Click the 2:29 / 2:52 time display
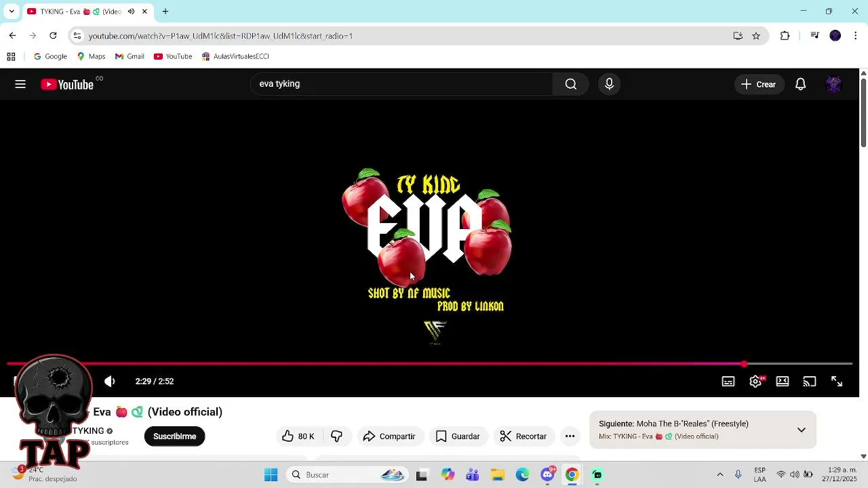Screen dimensions: 868x488 [155, 382]
